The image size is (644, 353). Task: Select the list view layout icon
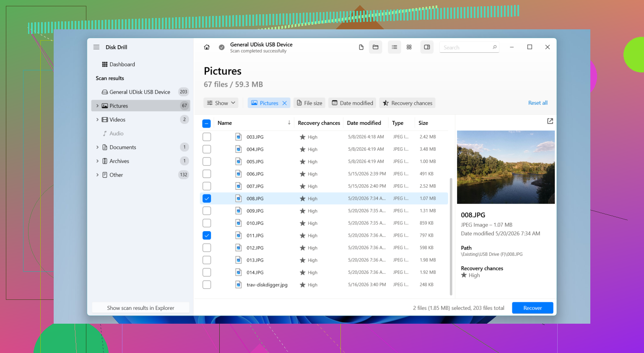[395, 47]
